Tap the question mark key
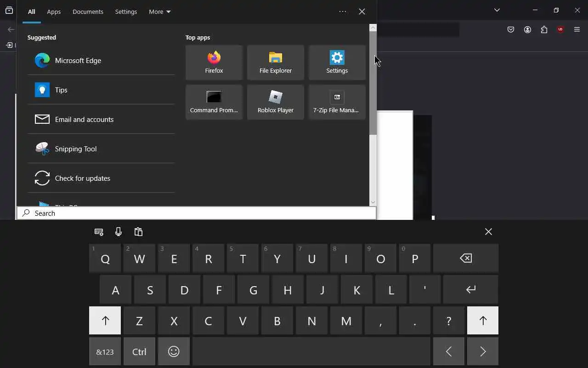This screenshot has width=588, height=368. coord(449,320)
